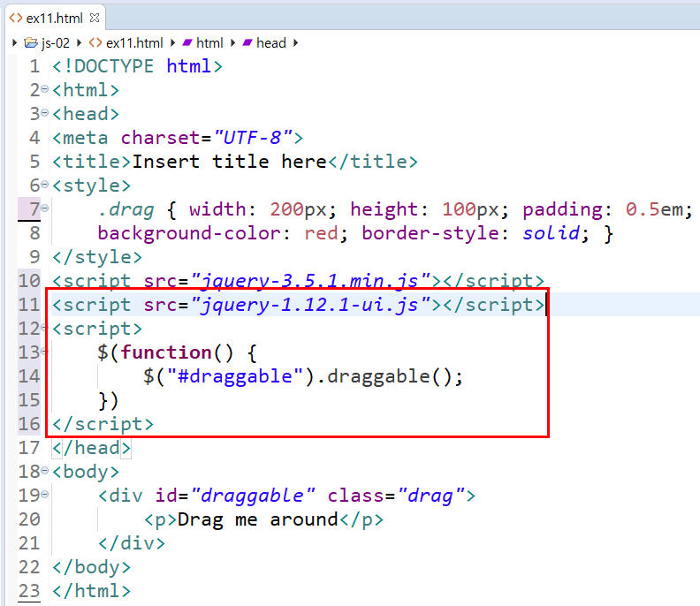Click the function keyword on line 13
700x606 pixels.
[x=166, y=352]
